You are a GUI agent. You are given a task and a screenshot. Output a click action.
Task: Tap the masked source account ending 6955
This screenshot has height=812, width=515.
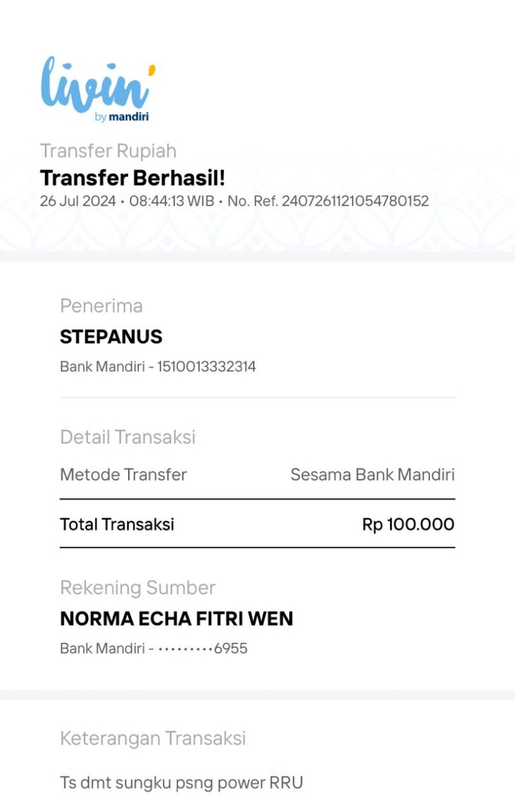(x=203, y=648)
